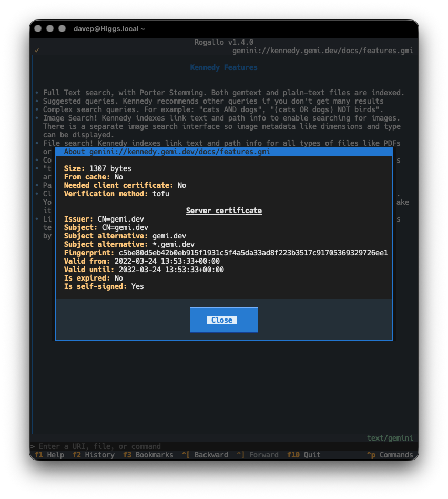Click the terminal window's minimize button
Viewport: 448px width, 499px height.
point(50,28)
